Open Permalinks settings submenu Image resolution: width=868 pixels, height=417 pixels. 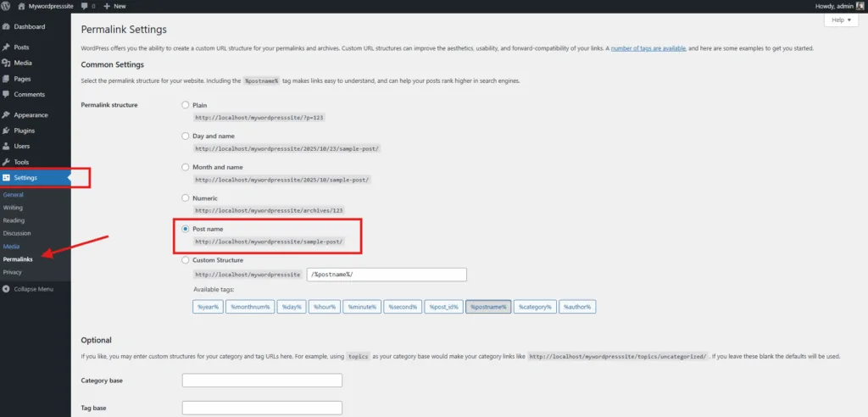pyautogui.click(x=18, y=259)
